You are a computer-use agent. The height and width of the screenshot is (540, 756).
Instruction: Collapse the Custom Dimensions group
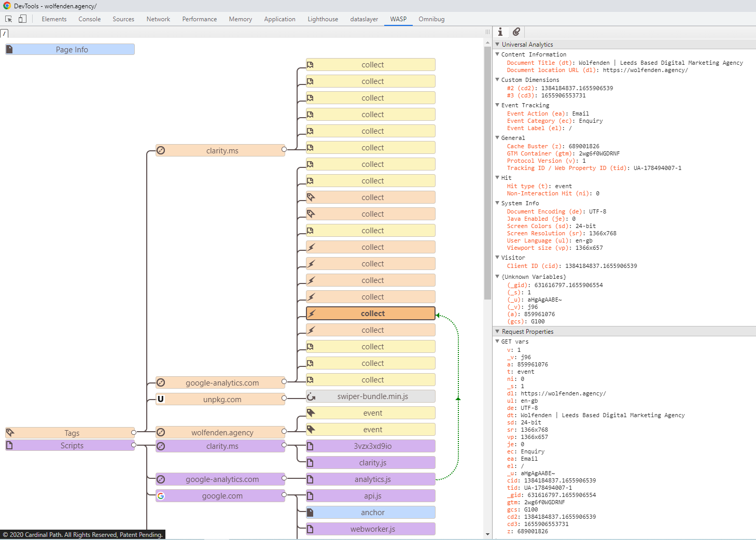pyautogui.click(x=497, y=79)
